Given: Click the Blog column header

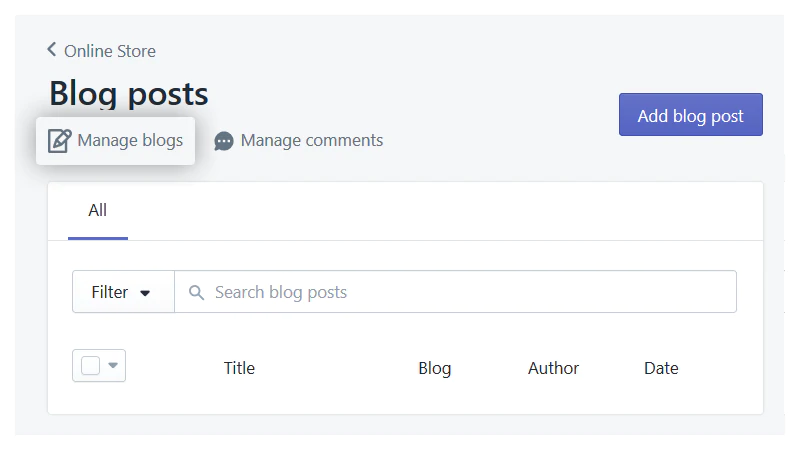Looking at the screenshot, I should click(x=434, y=368).
